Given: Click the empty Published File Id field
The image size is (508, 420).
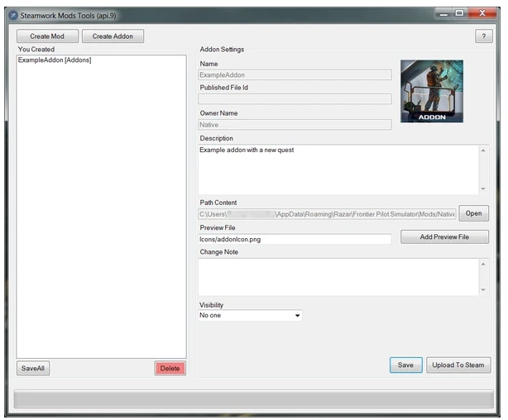Looking at the screenshot, I should click(x=295, y=98).
